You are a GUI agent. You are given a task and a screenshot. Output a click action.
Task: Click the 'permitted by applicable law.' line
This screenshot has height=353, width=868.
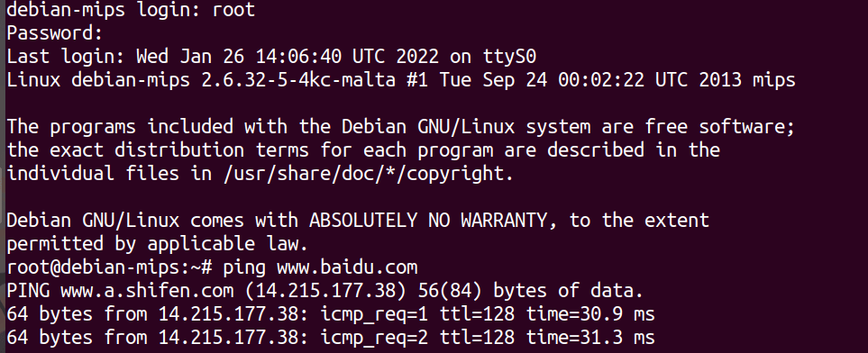[157, 244]
